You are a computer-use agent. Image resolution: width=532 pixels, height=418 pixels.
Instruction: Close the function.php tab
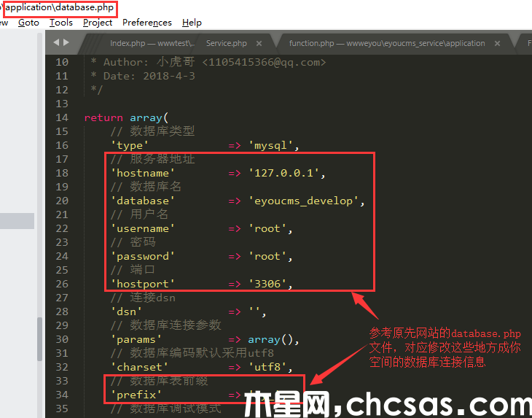498,44
